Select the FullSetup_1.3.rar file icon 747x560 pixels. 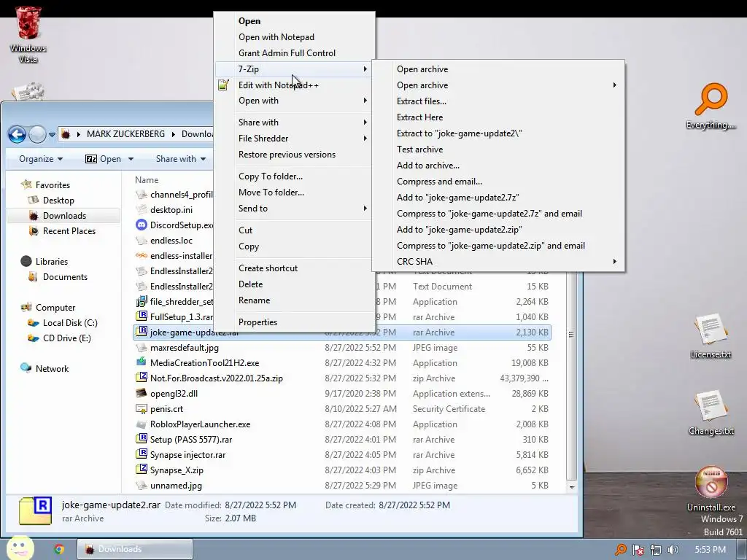141,316
